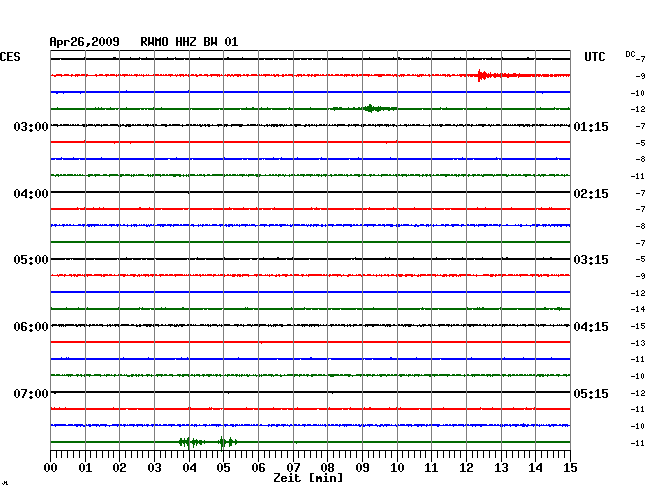
Task: Click the date label 'Apr26,2009'
Action: coord(85,42)
